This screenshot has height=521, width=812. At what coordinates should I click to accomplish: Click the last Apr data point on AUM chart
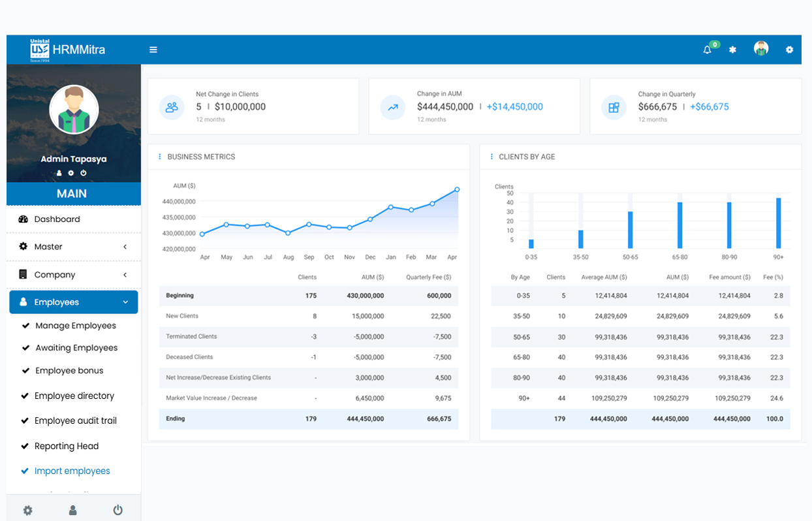pos(457,189)
